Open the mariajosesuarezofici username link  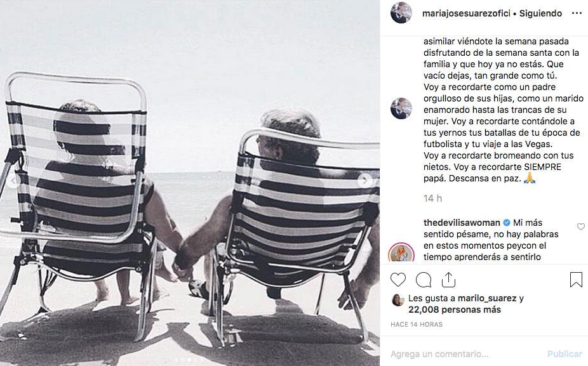(x=466, y=13)
